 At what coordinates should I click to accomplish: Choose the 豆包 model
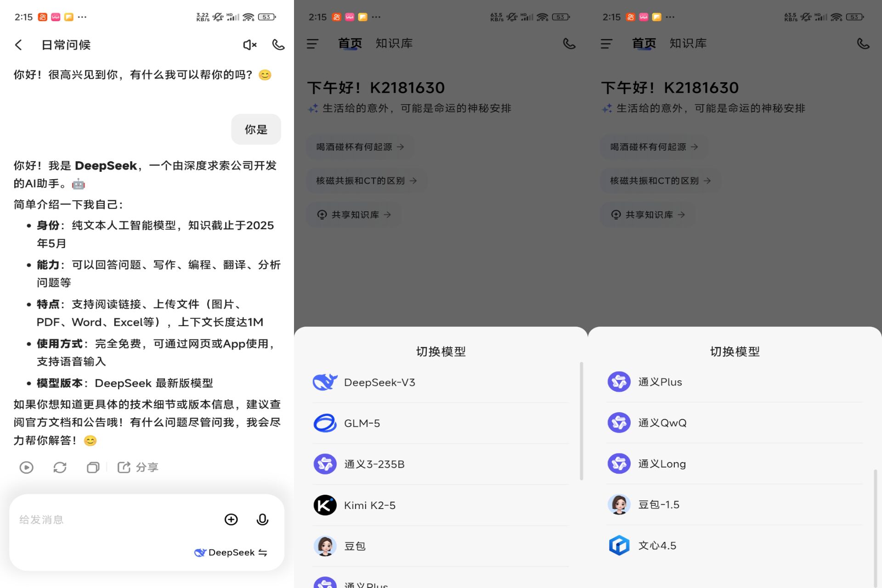pos(441,546)
